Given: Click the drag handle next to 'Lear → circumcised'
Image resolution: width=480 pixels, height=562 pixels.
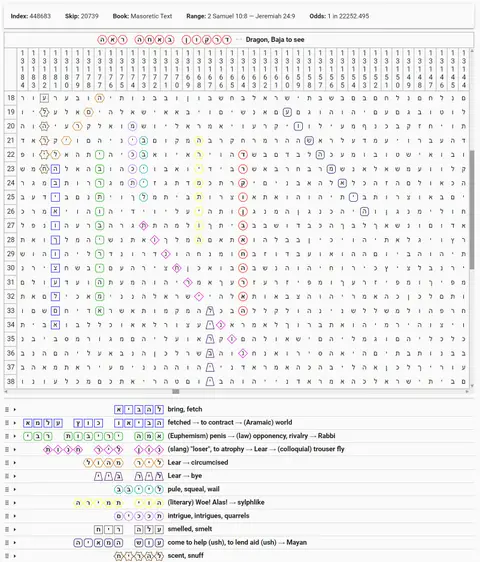Looking at the screenshot, I should point(7,463).
